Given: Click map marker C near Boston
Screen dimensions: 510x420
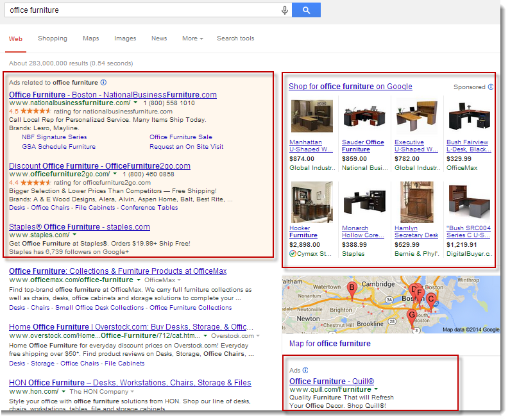Looking at the screenshot, I should 431,301.
